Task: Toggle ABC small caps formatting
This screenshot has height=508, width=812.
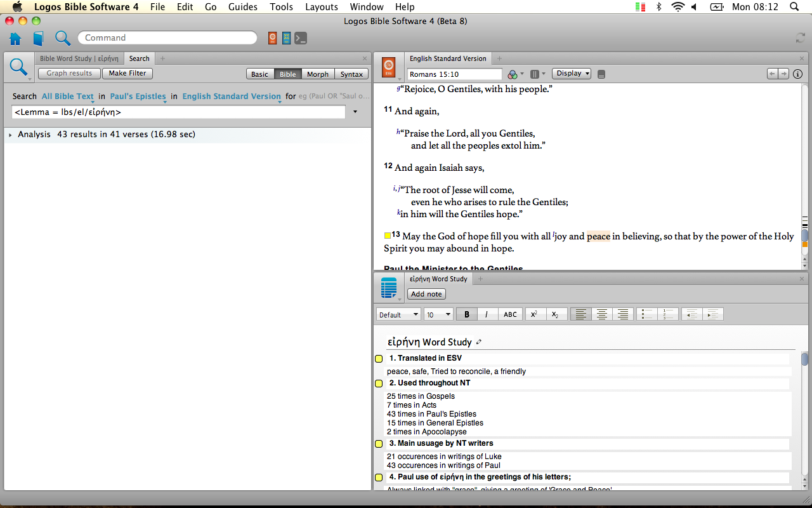Action: click(510, 314)
